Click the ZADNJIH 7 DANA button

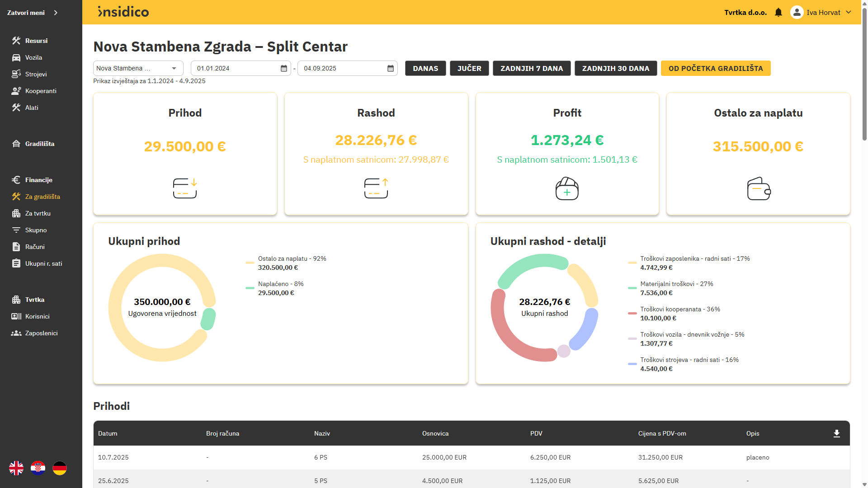pos(532,69)
